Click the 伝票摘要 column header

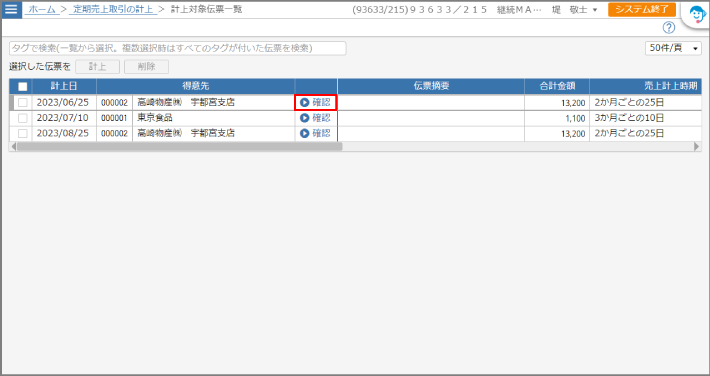[431, 86]
